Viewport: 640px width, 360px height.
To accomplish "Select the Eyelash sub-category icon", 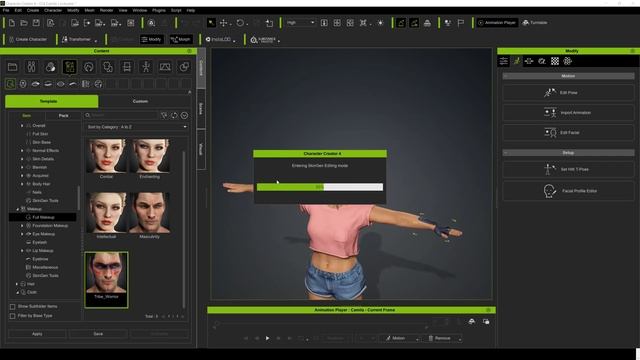I will coord(48,84).
